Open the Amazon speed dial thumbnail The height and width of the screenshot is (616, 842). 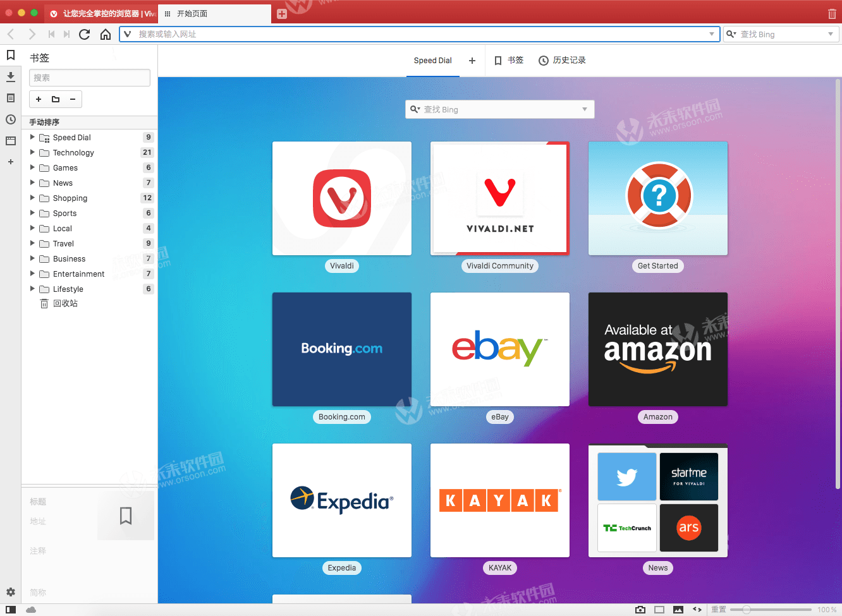[658, 349]
